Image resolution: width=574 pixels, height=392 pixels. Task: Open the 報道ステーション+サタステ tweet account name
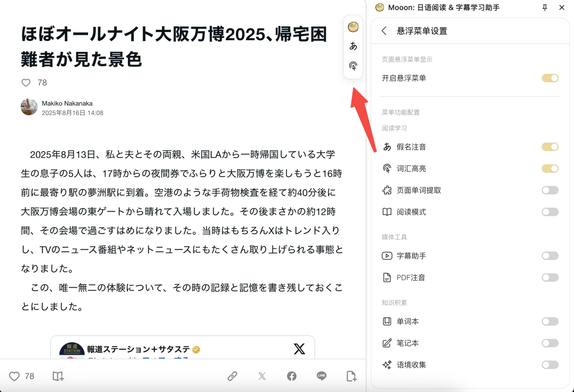138,349
